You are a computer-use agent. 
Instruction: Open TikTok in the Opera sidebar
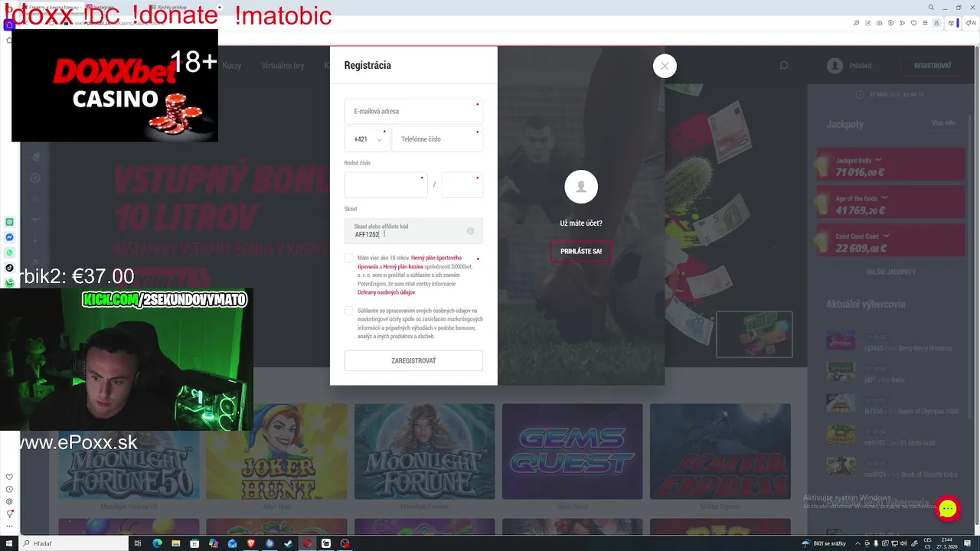click(x=9, y=268)
